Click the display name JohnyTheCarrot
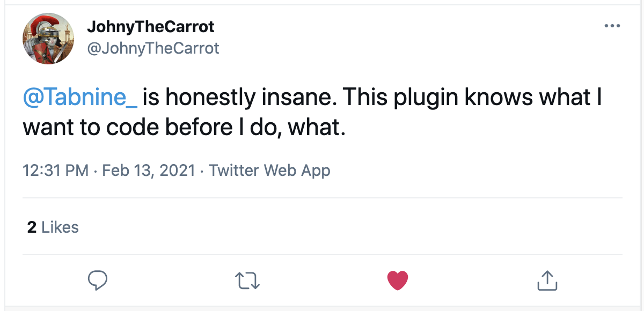 pos(151,26)
